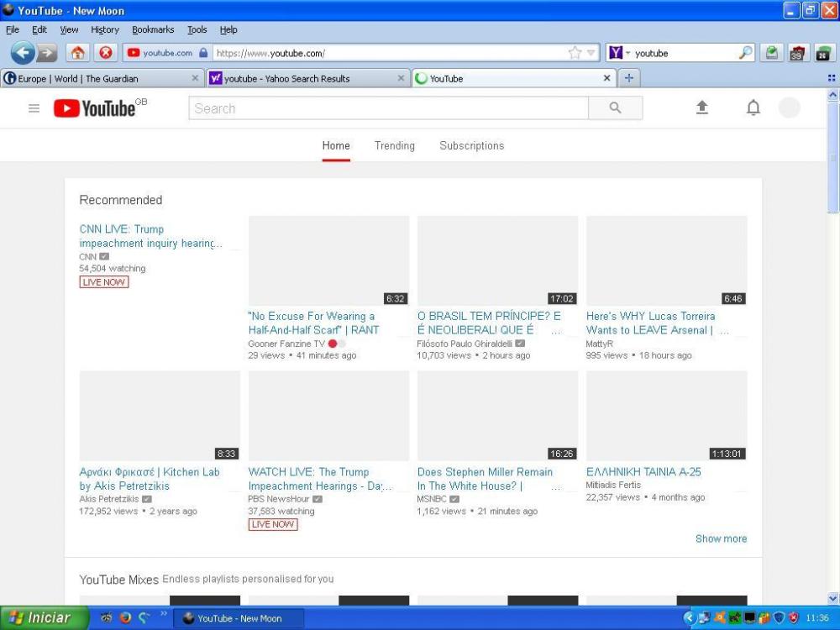Click the magnifier search button beside the YouTube search box

[x=615, y=108]
